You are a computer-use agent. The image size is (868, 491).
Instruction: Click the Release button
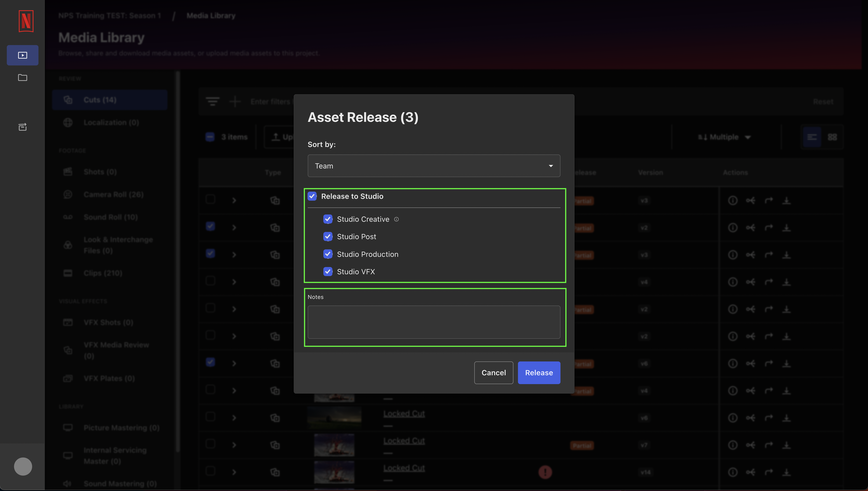[539, 373]
